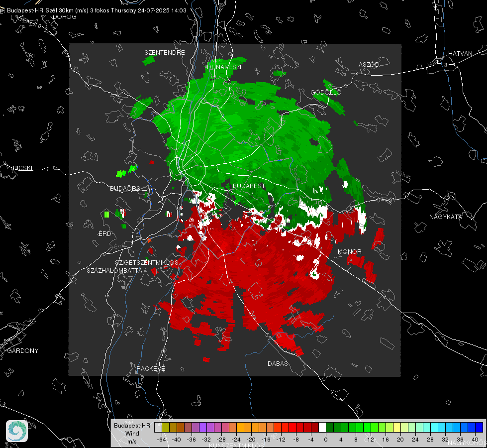Select the SZENTENDRE label
487x448 pixels.
point(165,53)
